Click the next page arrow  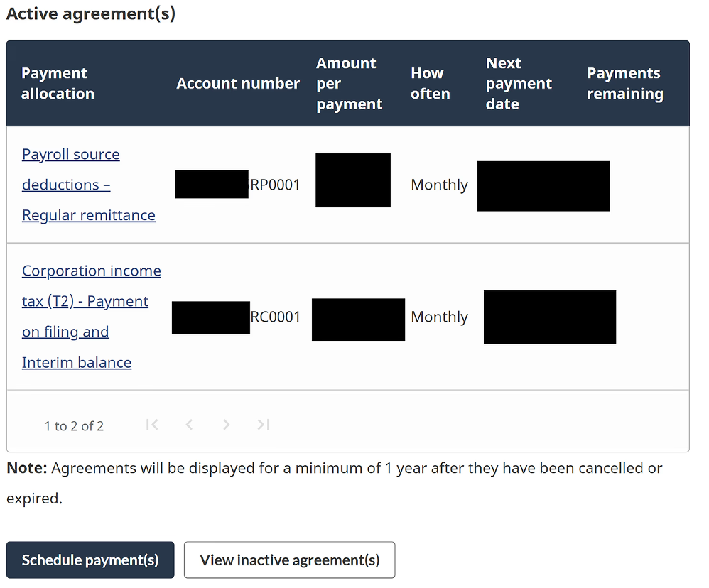[x=226, y=425]
